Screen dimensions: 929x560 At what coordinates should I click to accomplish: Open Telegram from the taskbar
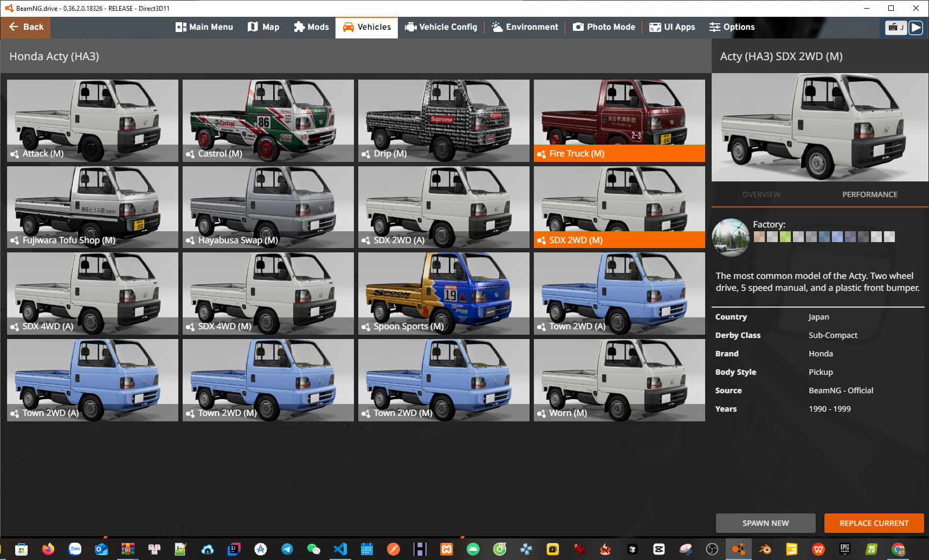(287, 549)
